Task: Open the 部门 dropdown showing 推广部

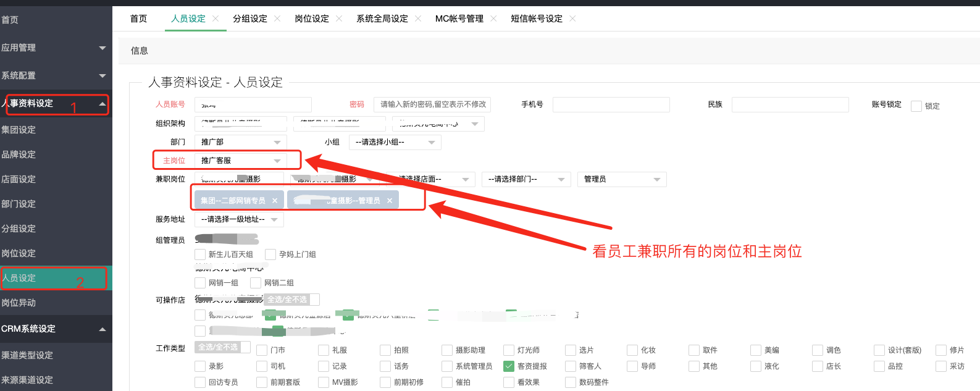Action: (240, 142)
